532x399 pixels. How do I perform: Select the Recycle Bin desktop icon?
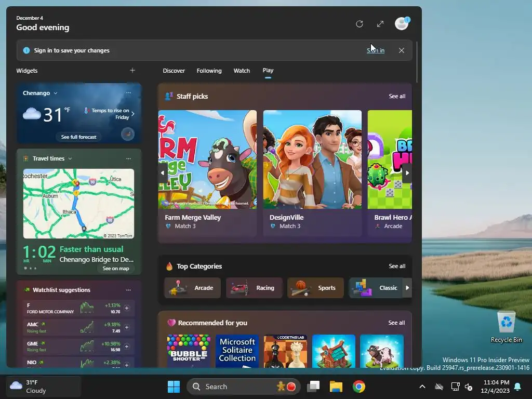506,327
